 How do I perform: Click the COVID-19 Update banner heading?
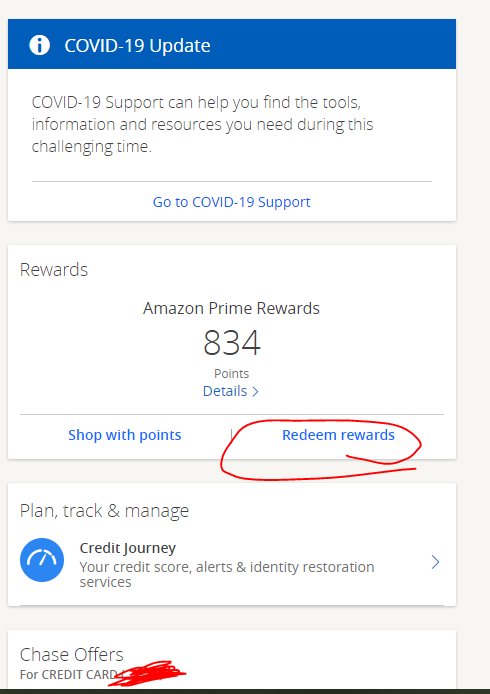[x=137, y=46]
